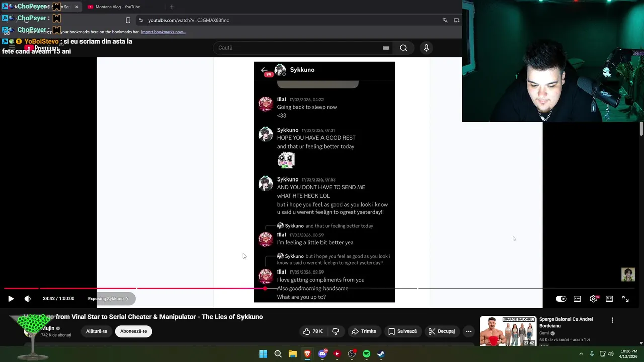
Task: Switch to Montana Vlog - YouTube tab
Action: pyautogui.click(x=117, y=7)
